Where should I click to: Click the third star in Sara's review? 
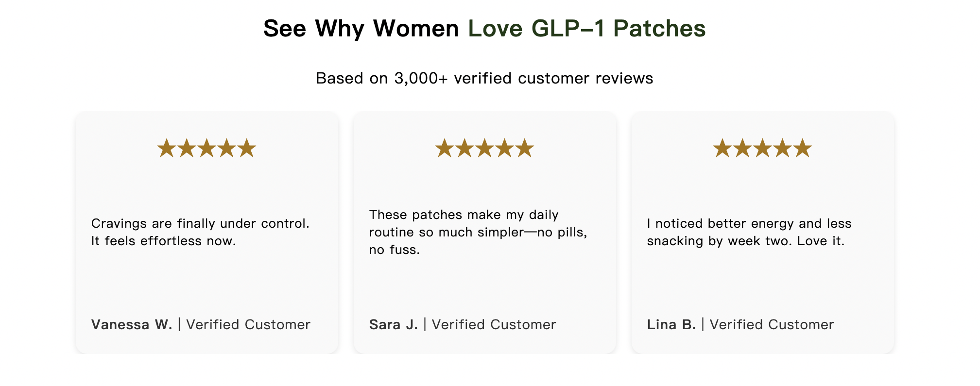point(484,149)
